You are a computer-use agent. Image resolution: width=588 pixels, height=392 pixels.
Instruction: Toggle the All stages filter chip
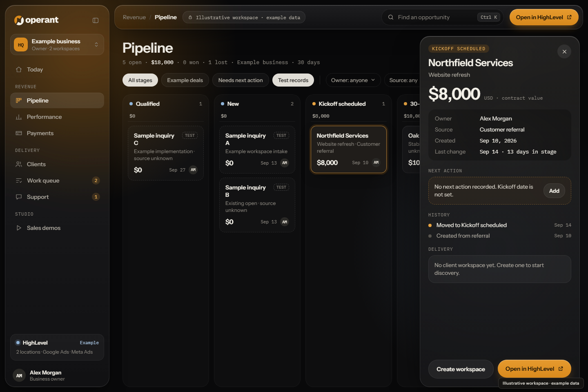[140, 80]
